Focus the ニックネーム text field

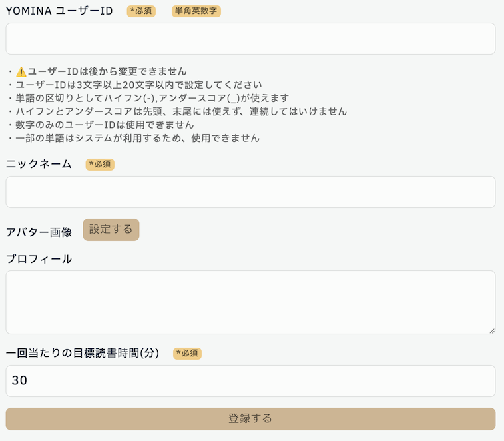[x=250, y=192]
